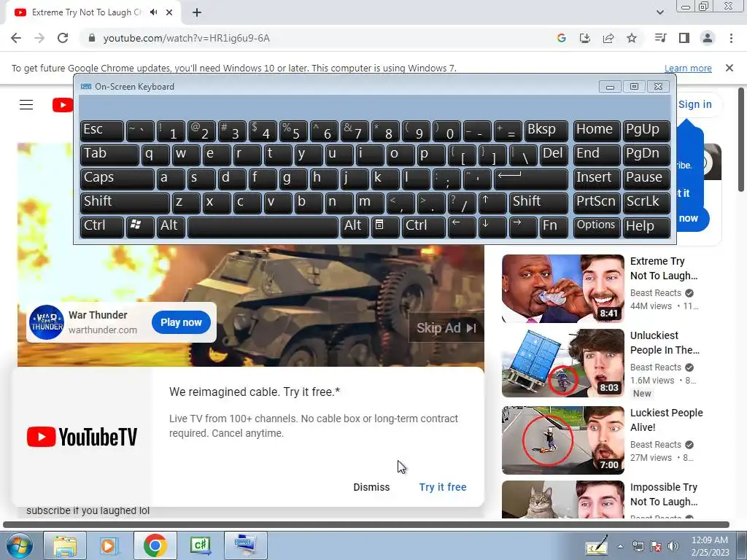Screen dimensions: 747x560
Task: Click the install/download icon in address bar
Action: coord(584,38)
